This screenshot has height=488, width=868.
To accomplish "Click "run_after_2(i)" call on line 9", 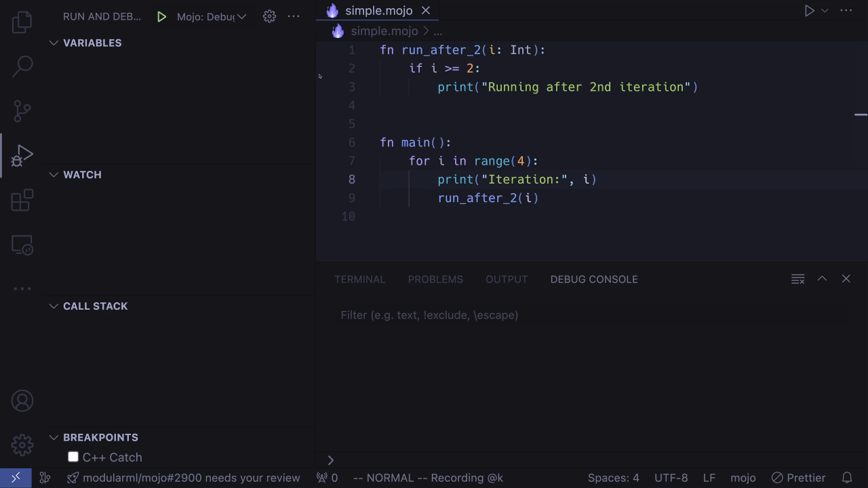I will pyautogui.click(x=488, y=198).
